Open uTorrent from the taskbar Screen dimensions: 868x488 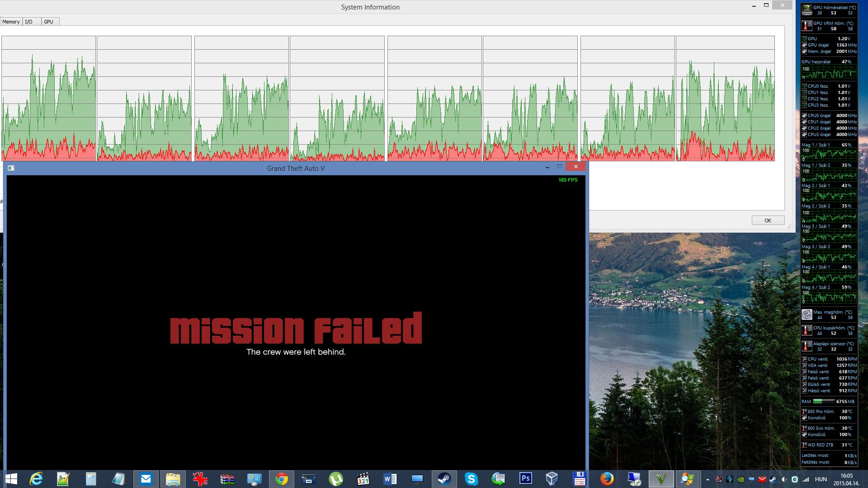(335, 479)
